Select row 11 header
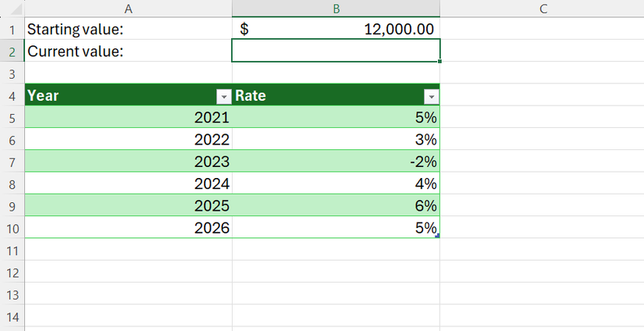 tap(12, 251)
